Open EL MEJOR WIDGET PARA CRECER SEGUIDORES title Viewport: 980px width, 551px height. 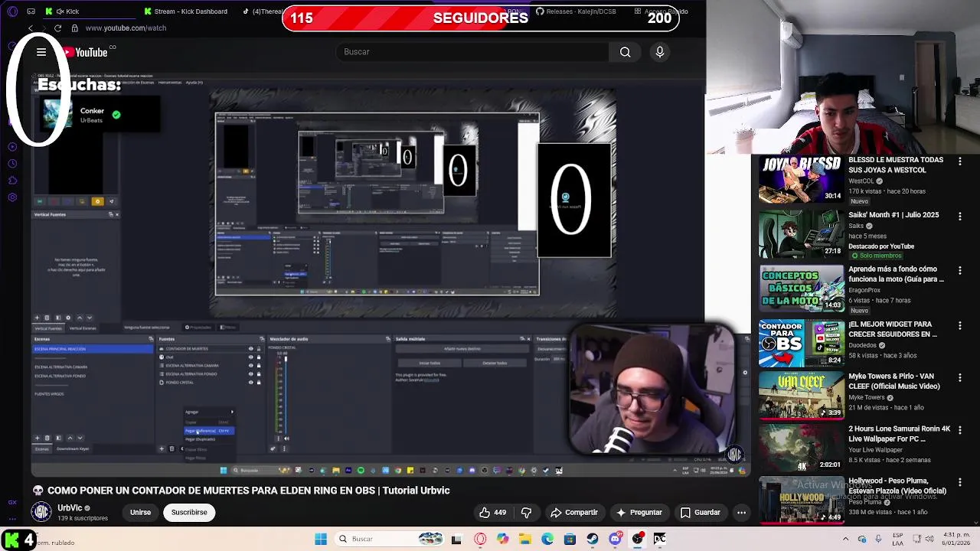click(x=893, y=329)
